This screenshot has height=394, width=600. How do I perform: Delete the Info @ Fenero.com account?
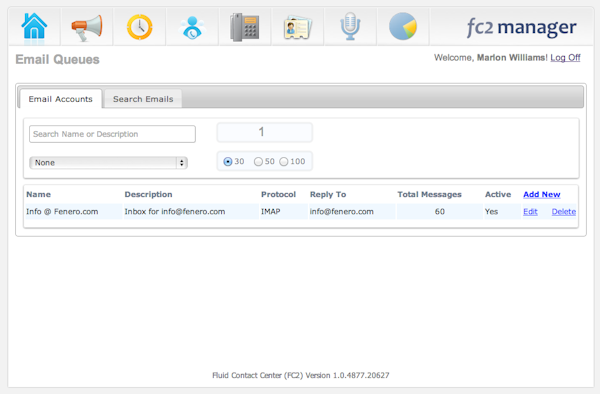click(x=564, y=212)
